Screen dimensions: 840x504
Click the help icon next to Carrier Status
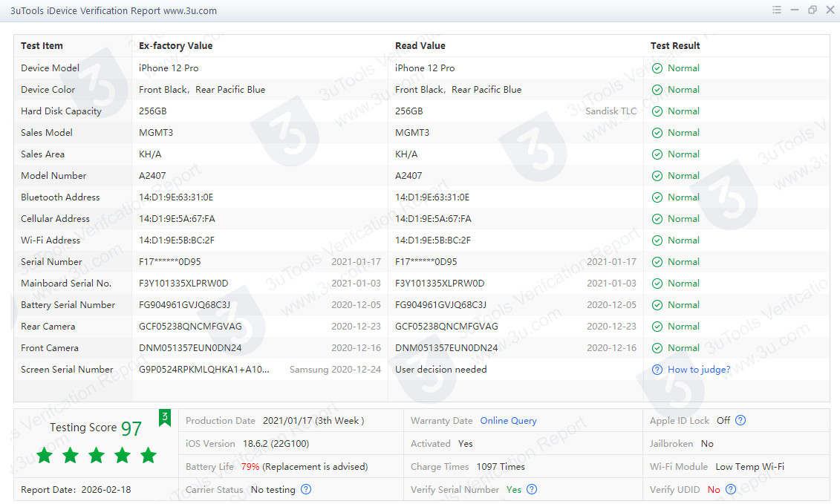[x=306, y=489]
